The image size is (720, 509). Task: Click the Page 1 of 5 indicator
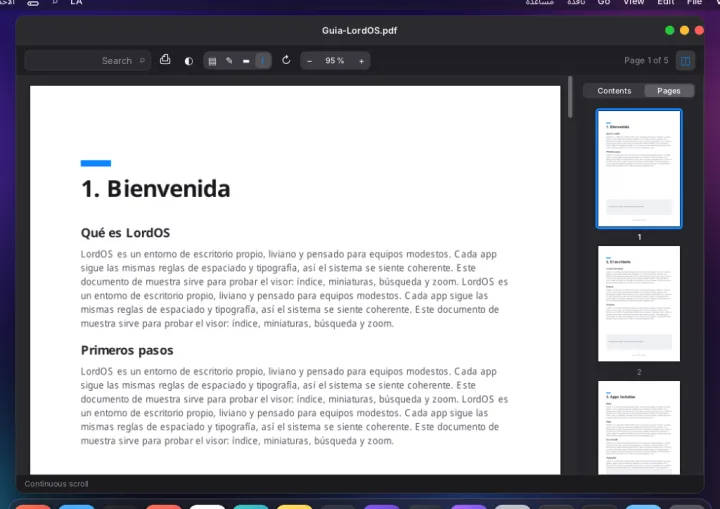tap(646, 61)
